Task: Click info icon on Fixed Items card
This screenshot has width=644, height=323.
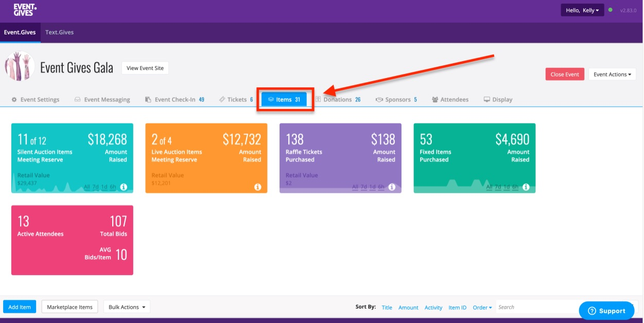Action: click(526, 187)
